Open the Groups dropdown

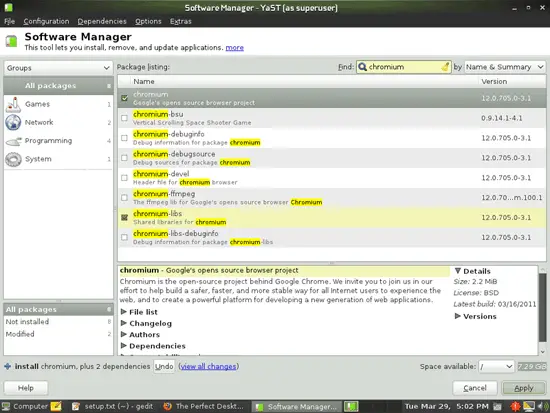click(x=58, y=68)
